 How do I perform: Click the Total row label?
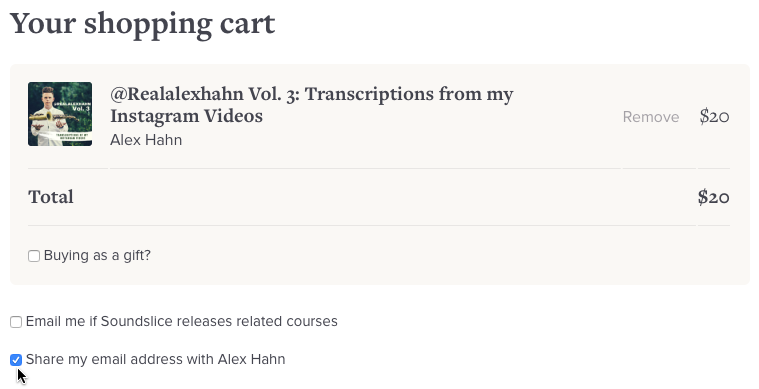pos(51,197)
